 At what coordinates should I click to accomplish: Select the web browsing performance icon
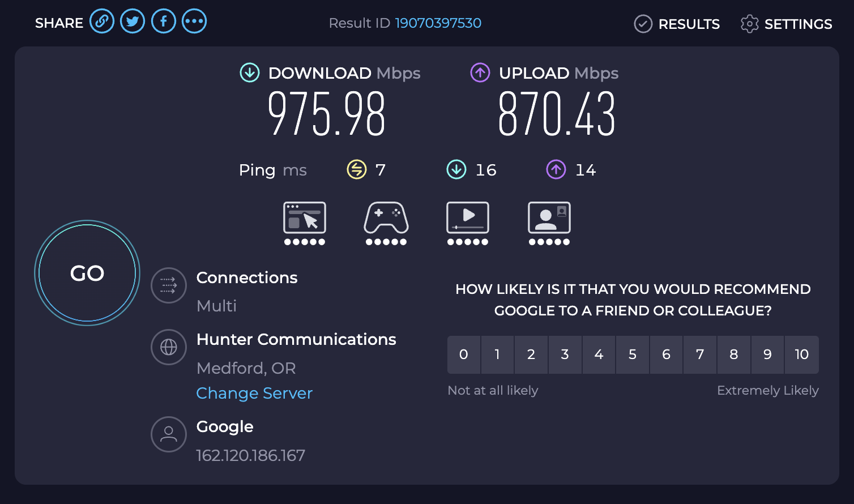pos(304,218)
